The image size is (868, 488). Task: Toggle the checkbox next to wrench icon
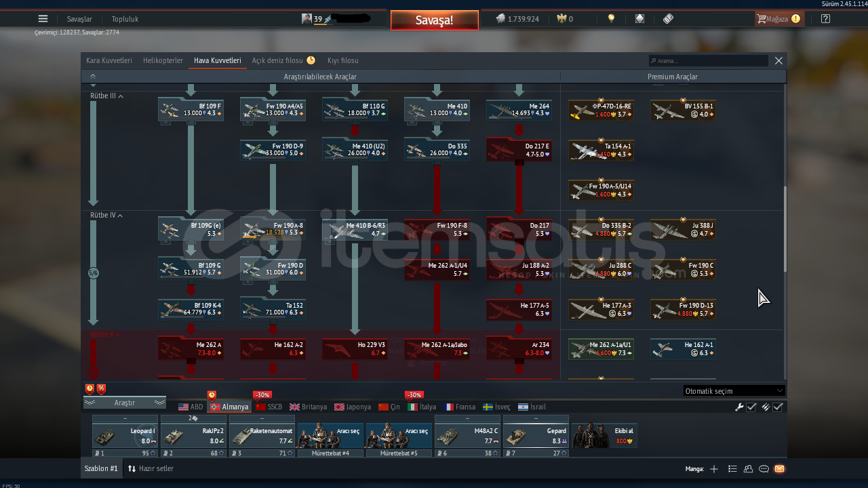coord(751,407)
